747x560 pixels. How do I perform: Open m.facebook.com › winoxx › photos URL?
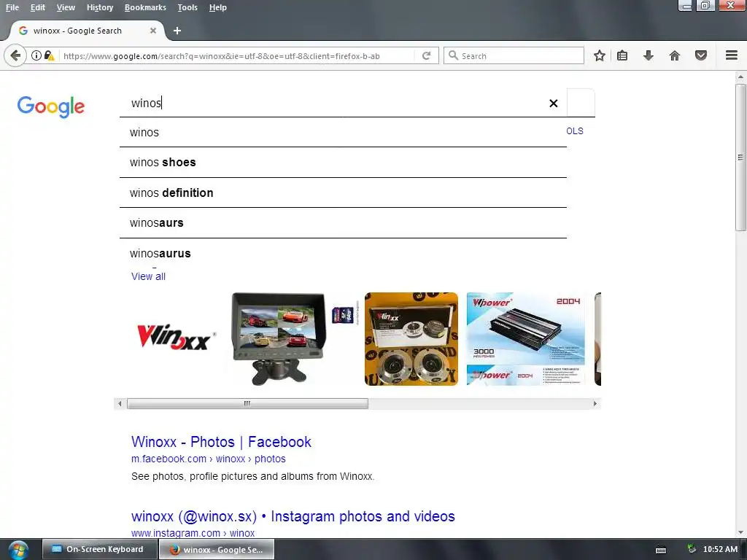[208, 459]
